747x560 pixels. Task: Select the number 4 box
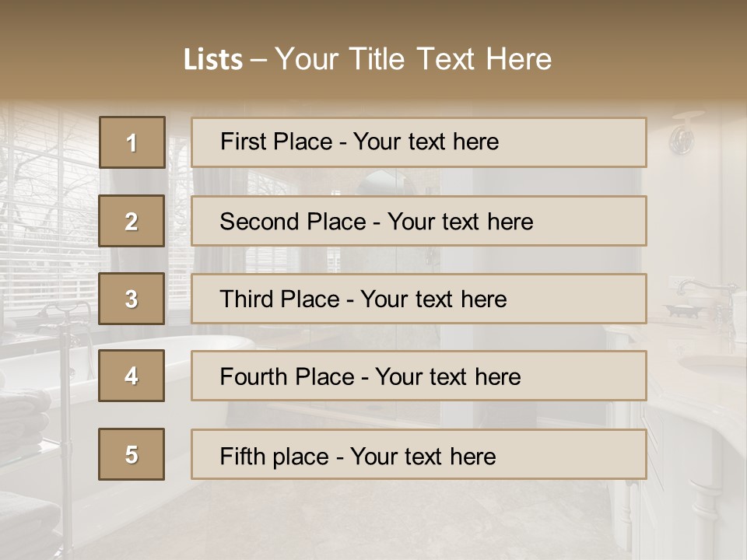[132, 376]
